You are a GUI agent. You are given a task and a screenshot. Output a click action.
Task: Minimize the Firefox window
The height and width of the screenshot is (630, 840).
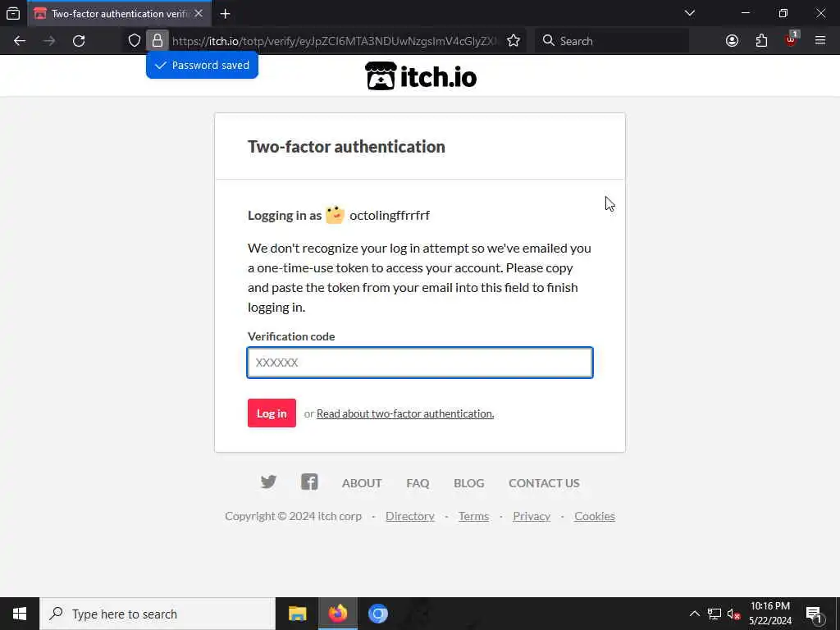coord(746,13)
